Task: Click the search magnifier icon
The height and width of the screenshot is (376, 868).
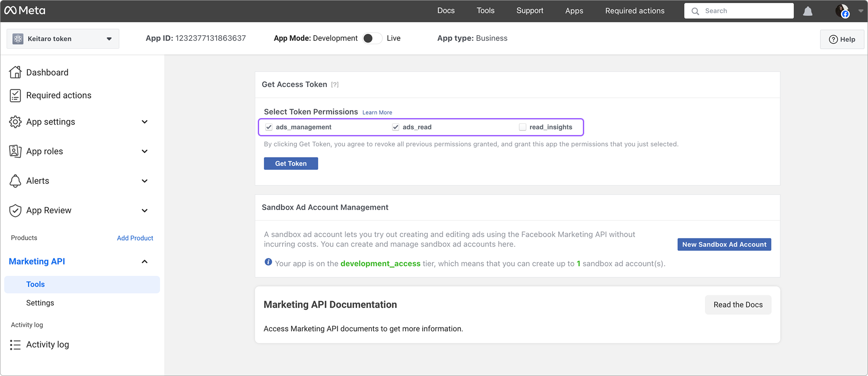Action: pos(695,11)
